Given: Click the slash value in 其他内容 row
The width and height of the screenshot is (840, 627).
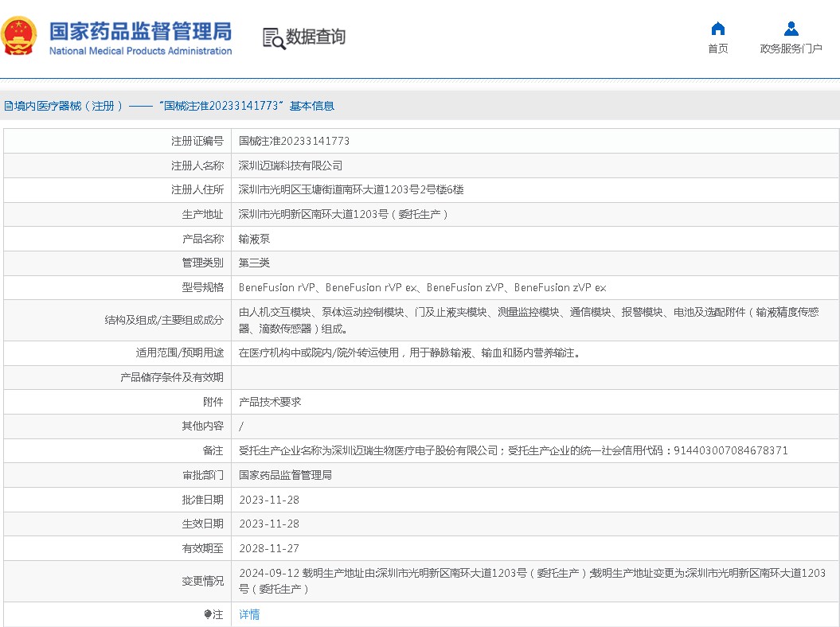Looking at the screenshot, I should (241, 426).
